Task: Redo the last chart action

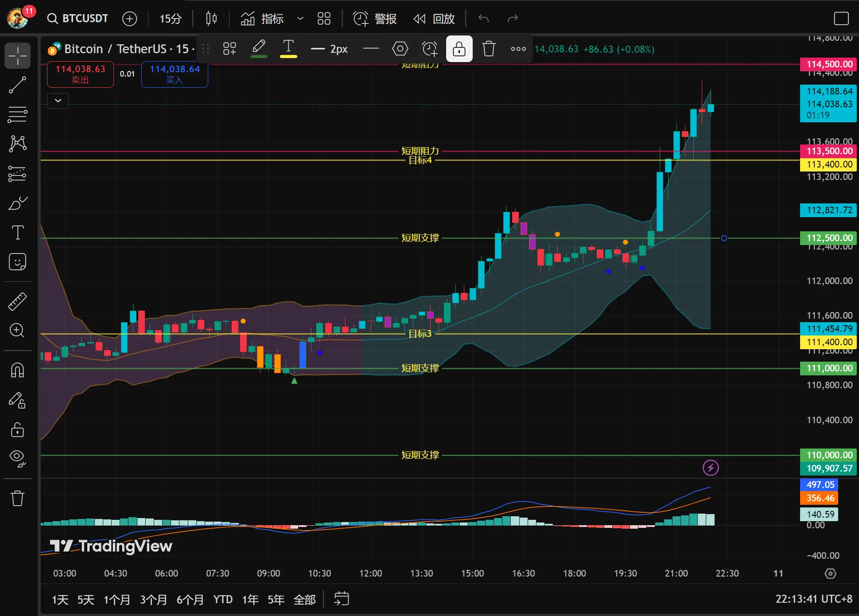Action: tap(513, 19)
